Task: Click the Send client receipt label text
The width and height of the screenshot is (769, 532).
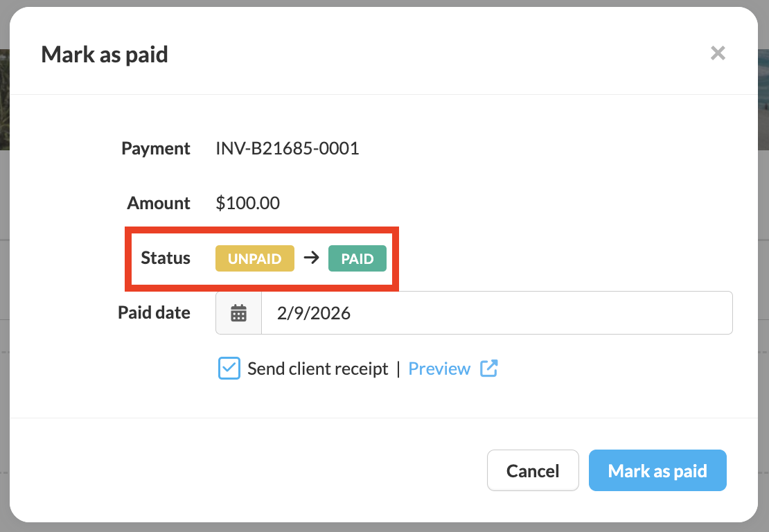Action: click(x=317, y=369)
